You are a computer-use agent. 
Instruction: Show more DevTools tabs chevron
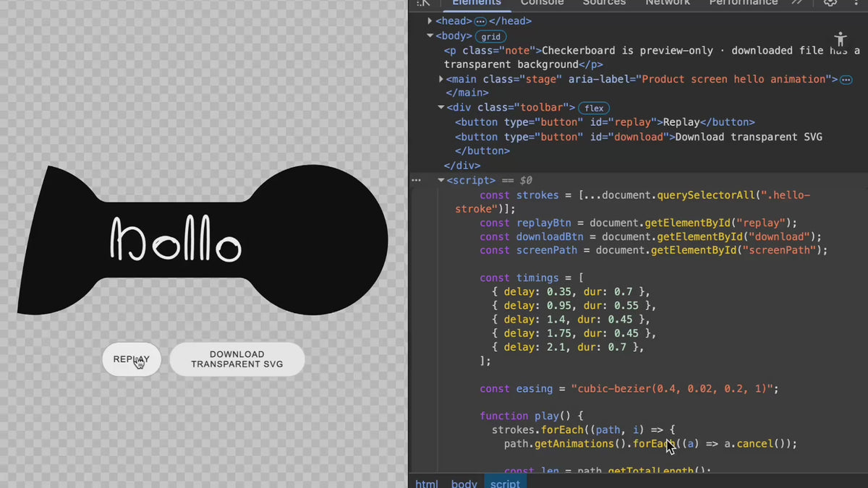click(797, 3)
